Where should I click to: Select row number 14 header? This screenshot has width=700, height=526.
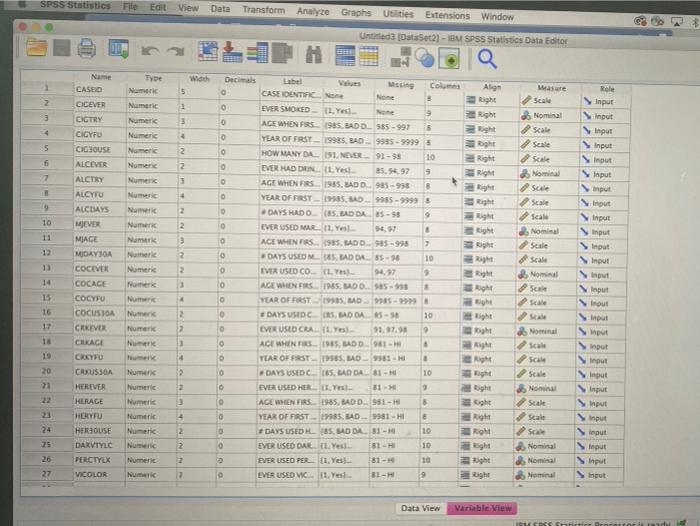(46, 283)
